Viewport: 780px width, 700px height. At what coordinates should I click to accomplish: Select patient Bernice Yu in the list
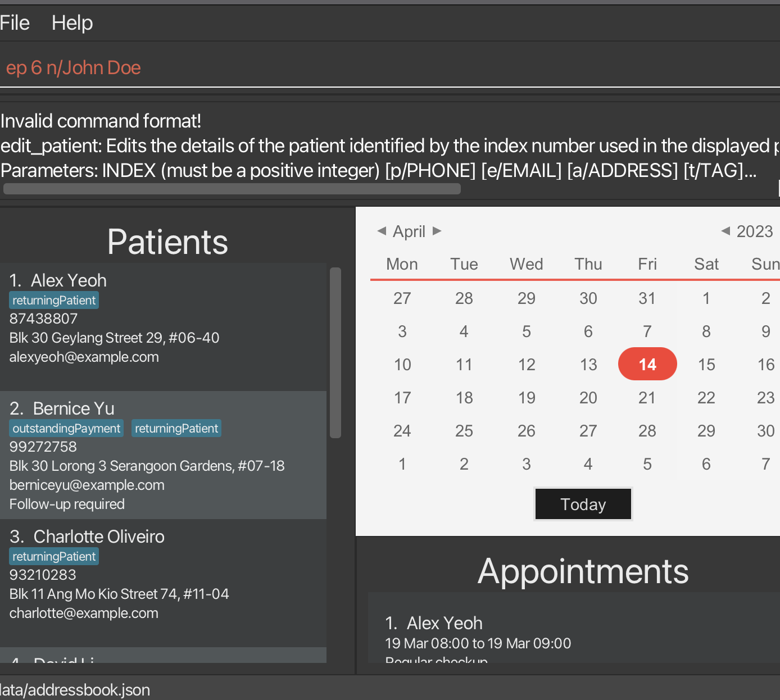point(163,455)
